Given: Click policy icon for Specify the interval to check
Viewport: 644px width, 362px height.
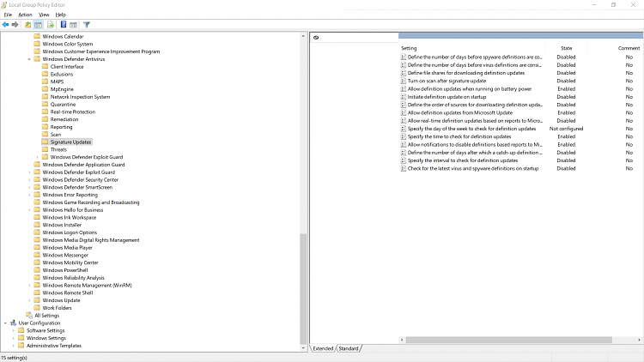Looking at the screenshot, I should click(x=404, y=160).
